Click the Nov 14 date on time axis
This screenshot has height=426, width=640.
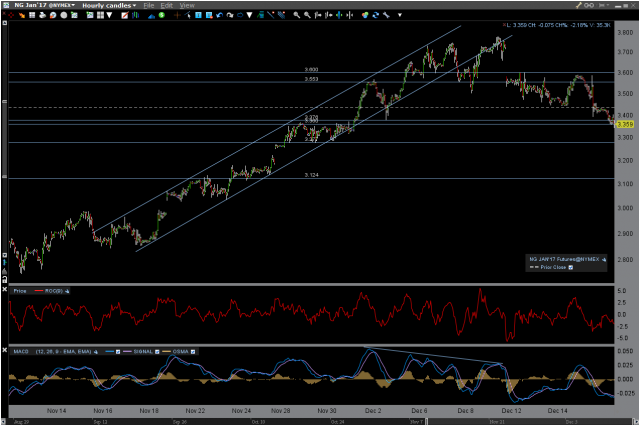pos(56,410)
